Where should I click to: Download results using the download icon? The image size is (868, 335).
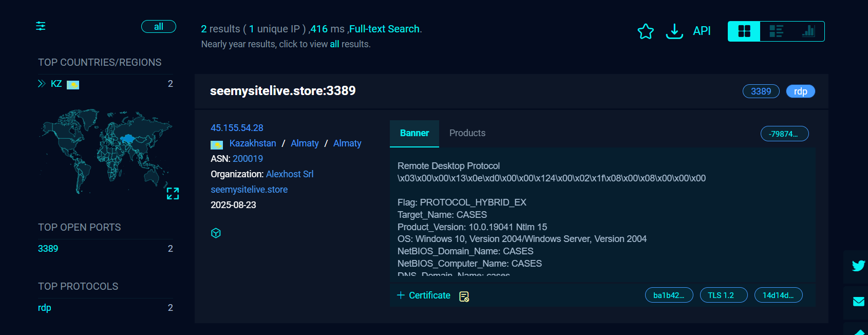coord(674,31)
